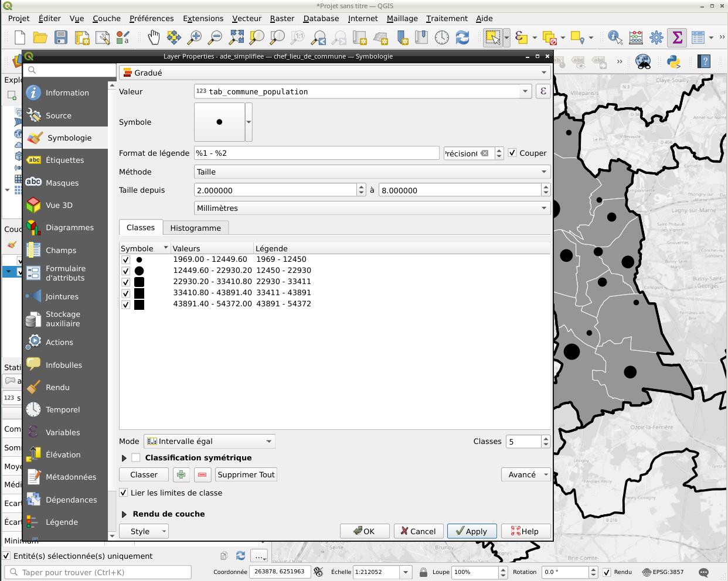
Task: Uncheck the Couper checkbox
Action: [x=512, y=153]
